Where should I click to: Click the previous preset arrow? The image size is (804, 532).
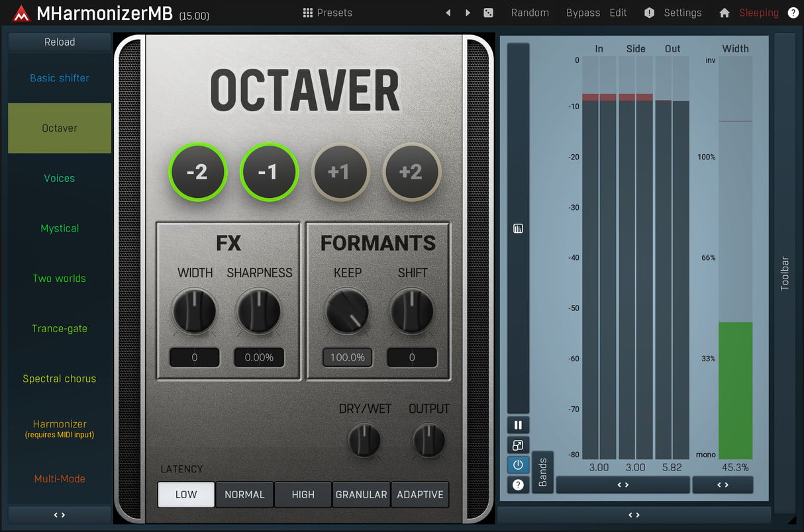click(448, 13)
